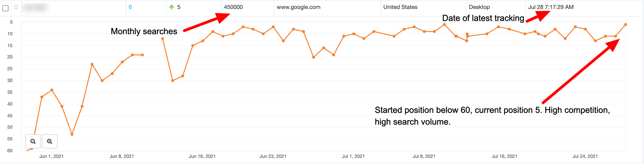Click the United States location cell

pyautogui.click(x=400, y=7)
